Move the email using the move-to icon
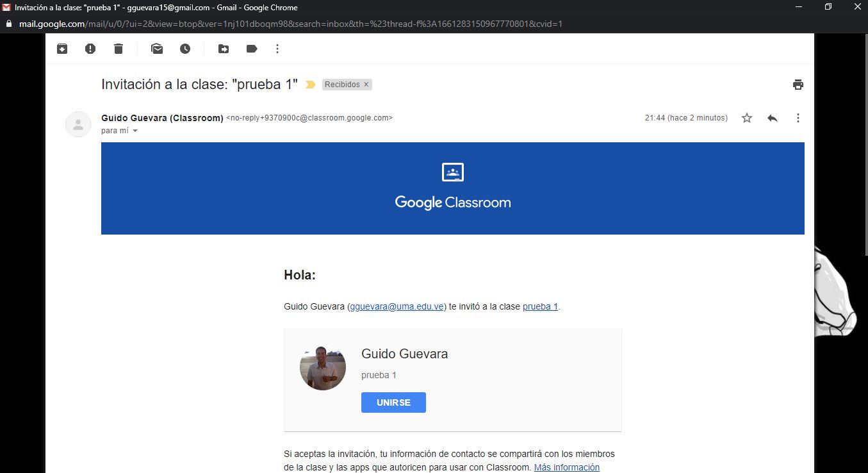The image size is (868, 473). click(223, 48)
